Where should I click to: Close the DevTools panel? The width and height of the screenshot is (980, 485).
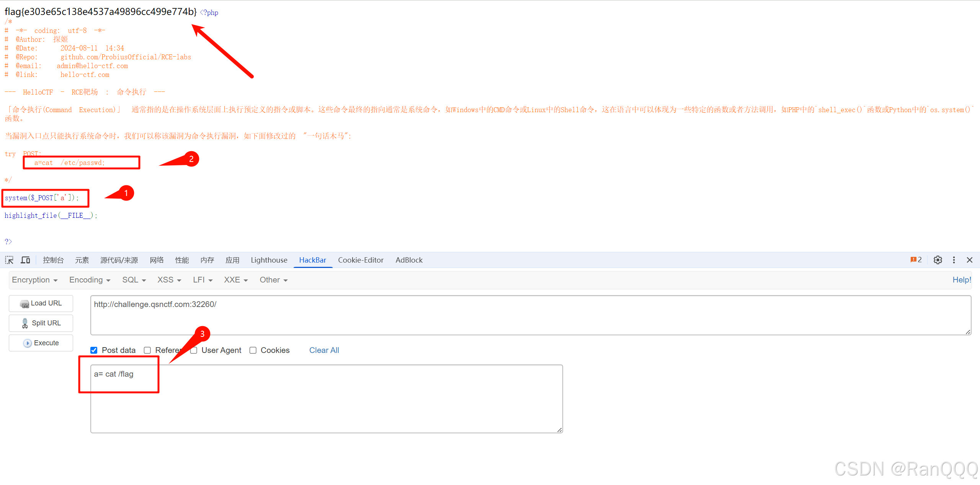coord(969,260)
